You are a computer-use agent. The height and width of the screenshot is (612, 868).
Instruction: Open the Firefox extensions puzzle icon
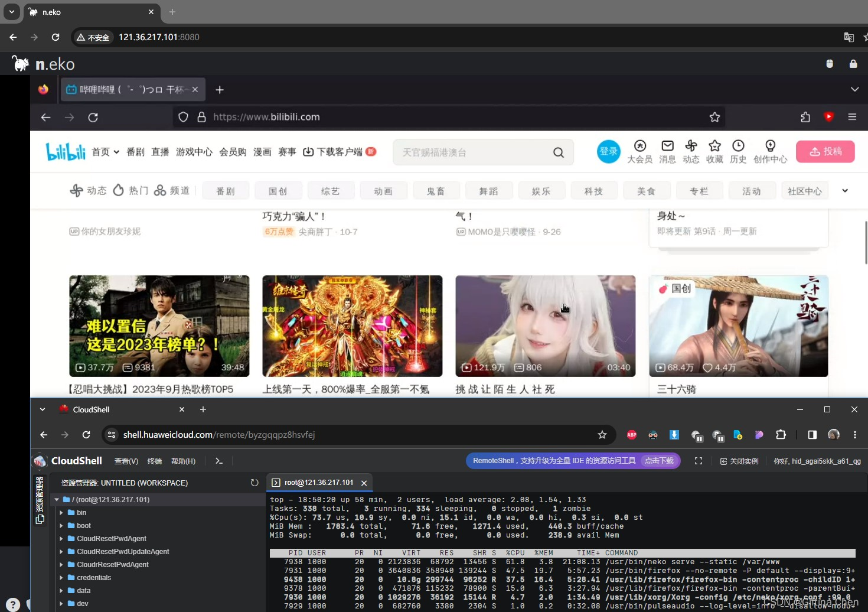805,117
